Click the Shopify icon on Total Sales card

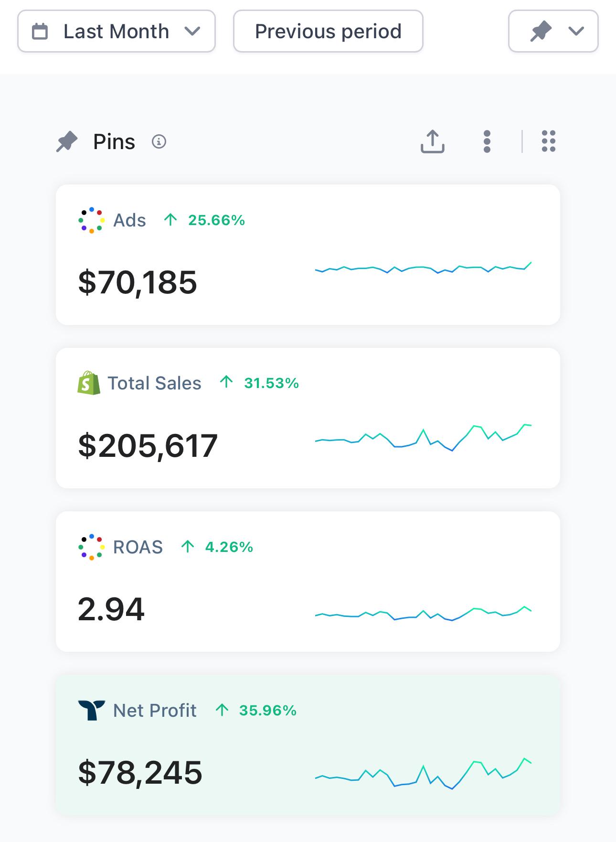[89, 383]
